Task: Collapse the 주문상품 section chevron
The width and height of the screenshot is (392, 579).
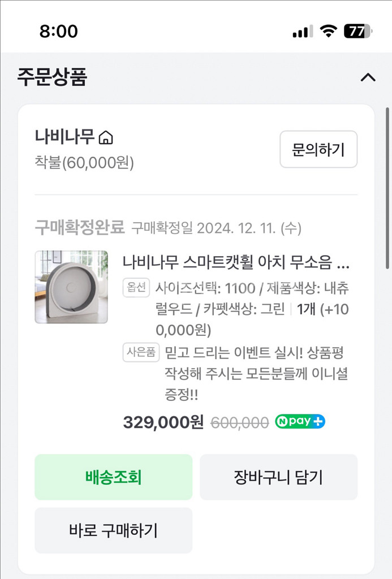Action: pos(368,77)
